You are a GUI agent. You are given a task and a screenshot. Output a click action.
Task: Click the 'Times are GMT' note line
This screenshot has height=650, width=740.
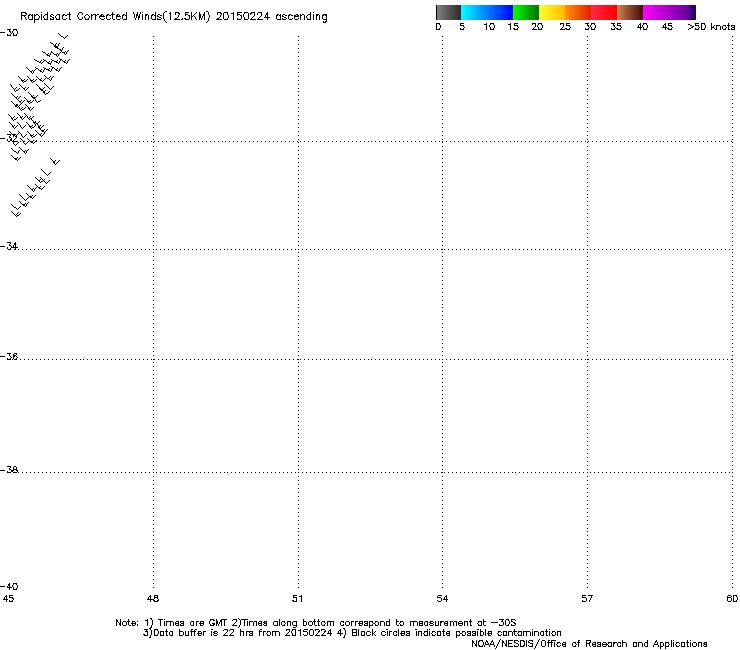coord(316,623)
